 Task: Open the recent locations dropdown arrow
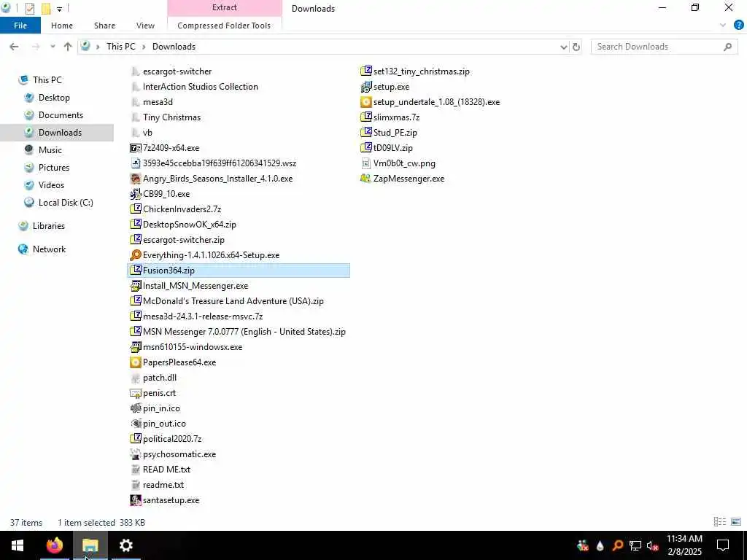pos(53,47)
